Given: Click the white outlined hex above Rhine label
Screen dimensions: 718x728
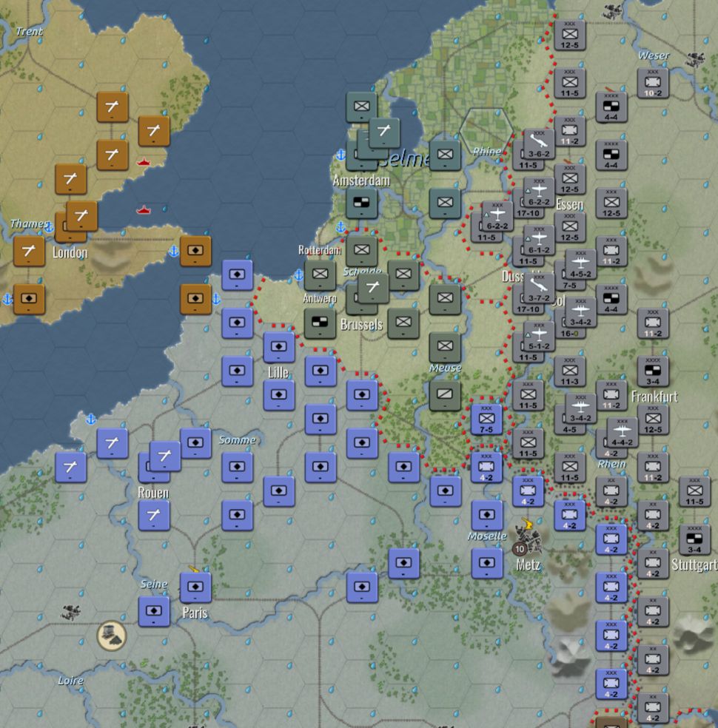Looking at the screenshot, I should (x=486, y=132).
